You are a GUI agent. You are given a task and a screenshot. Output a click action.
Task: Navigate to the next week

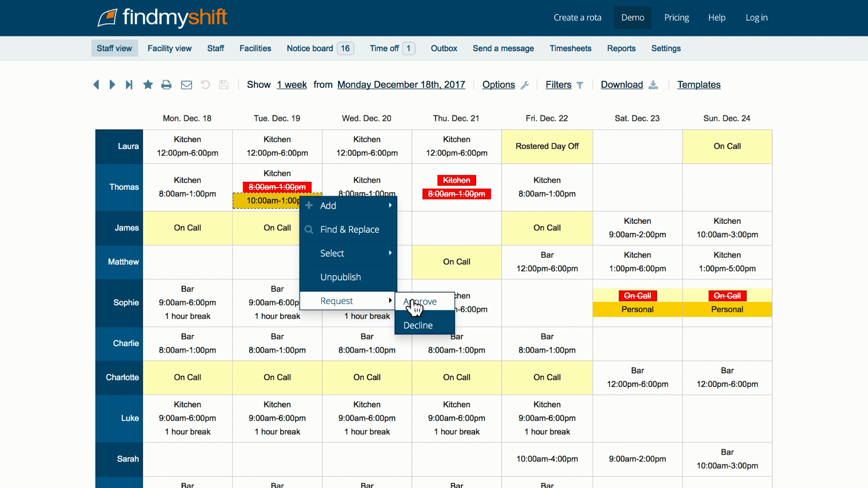click(113, 84)
